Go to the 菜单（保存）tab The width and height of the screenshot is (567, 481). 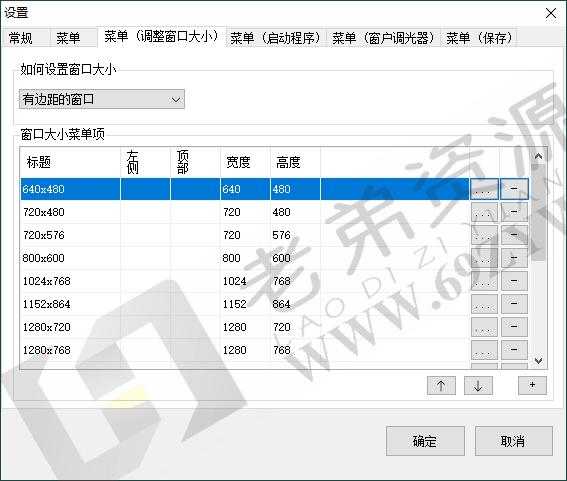[x=479, y=38]
